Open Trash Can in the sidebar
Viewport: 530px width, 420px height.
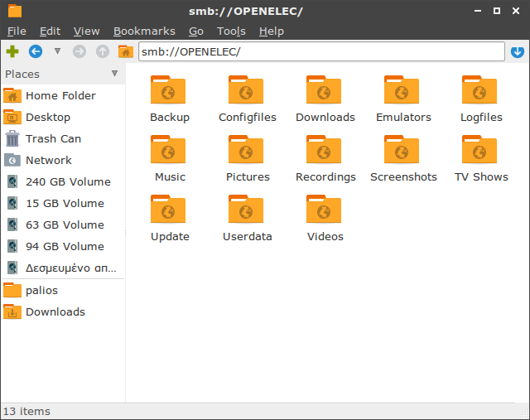pos(63,138)
